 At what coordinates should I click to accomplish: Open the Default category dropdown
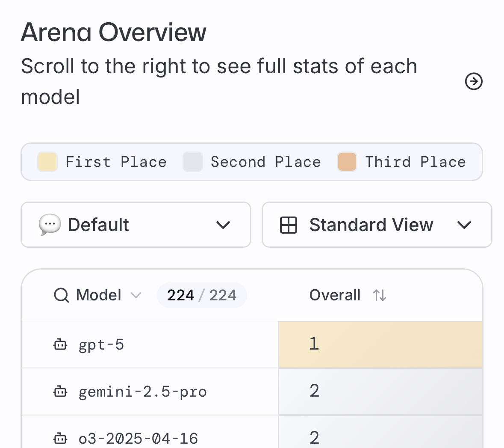tap(136, 225)
